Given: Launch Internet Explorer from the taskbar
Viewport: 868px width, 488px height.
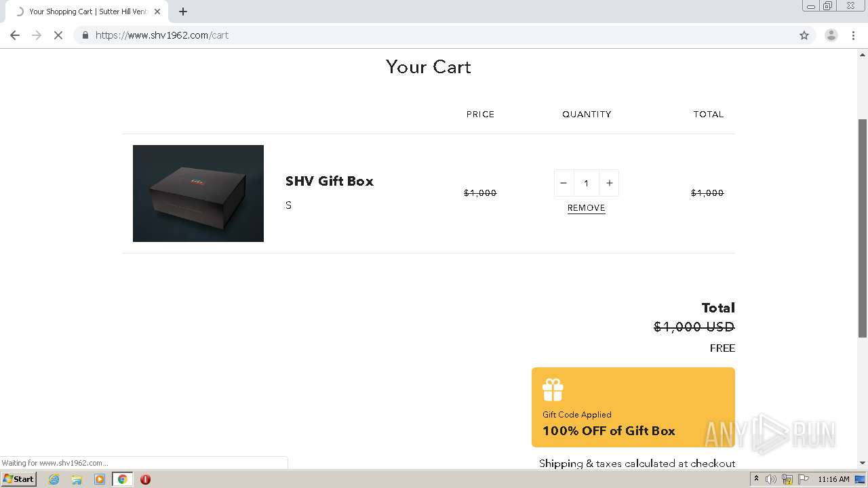Looking at the screenshot, I should [54, 479].
